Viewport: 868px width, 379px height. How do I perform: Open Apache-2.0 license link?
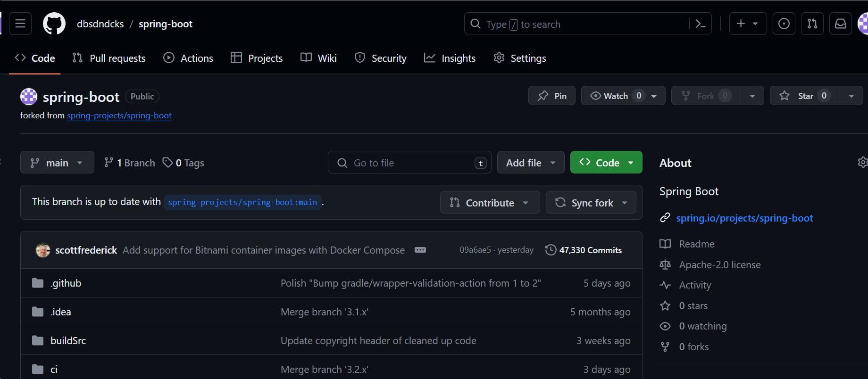(x=720, y=264)
